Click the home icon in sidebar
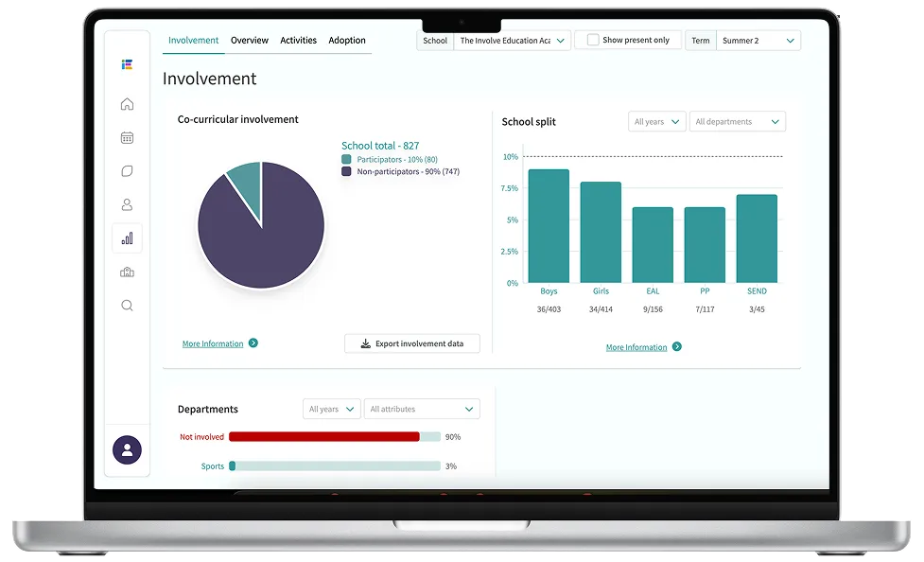The image size is (924, 562). click(x=127, y=104)
